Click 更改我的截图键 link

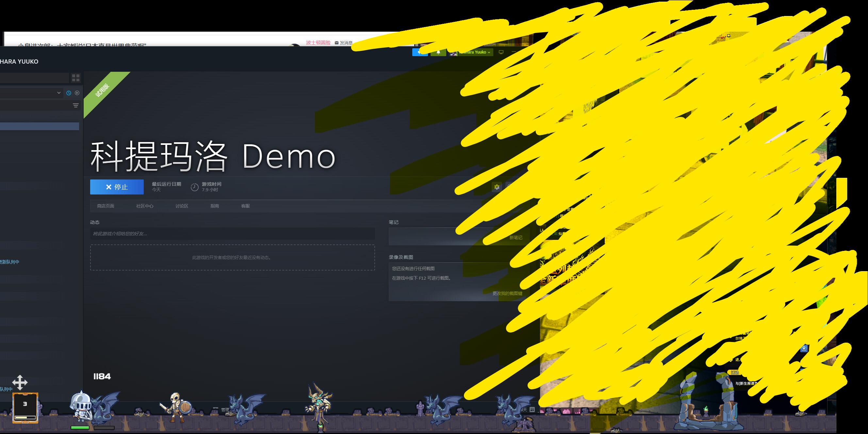click(x=507, y=294)
